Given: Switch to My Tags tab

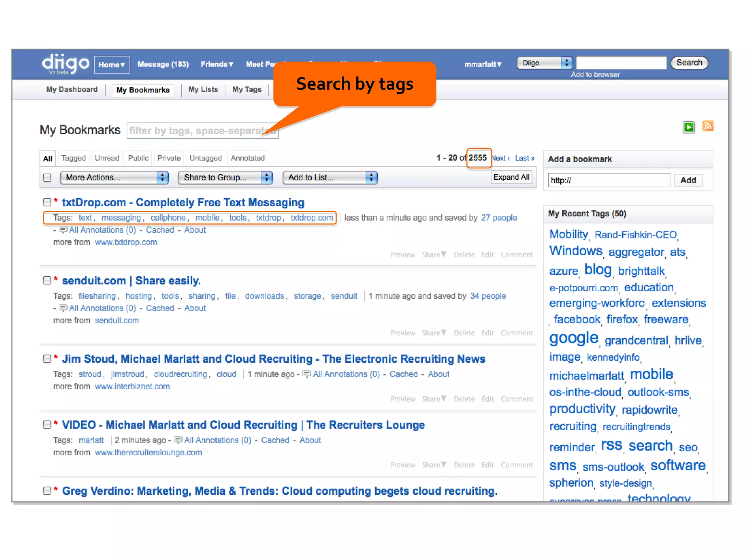Looking at the screenshot, I should pos(247,90).
